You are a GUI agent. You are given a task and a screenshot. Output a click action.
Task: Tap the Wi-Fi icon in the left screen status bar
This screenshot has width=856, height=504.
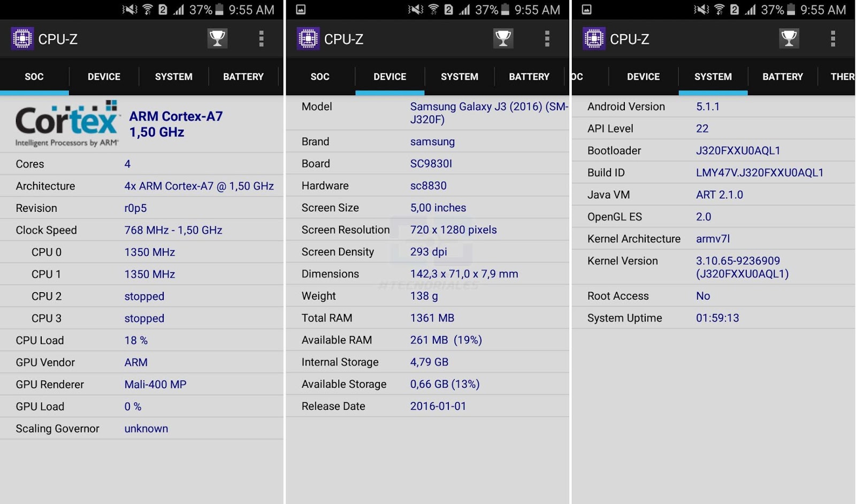point(147,10)
